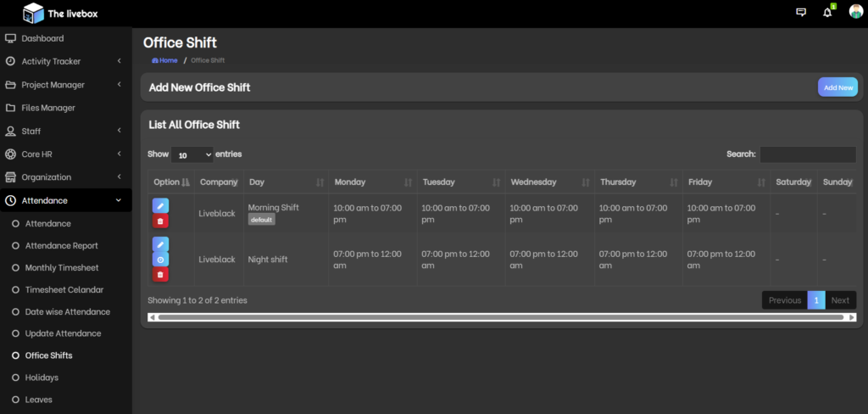Open Files Manager in the sidebar
The image size is (868, 414).
tap(48, 108)
